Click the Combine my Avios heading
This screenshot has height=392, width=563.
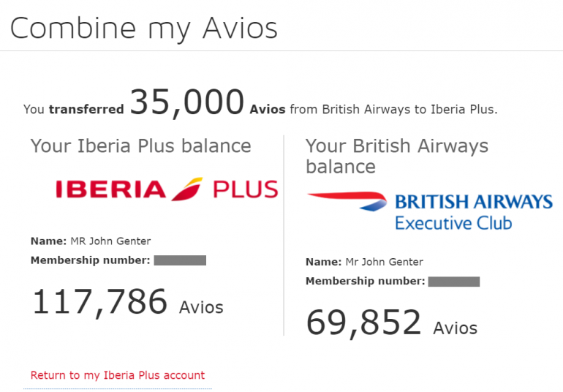click(x=143, y=28)
